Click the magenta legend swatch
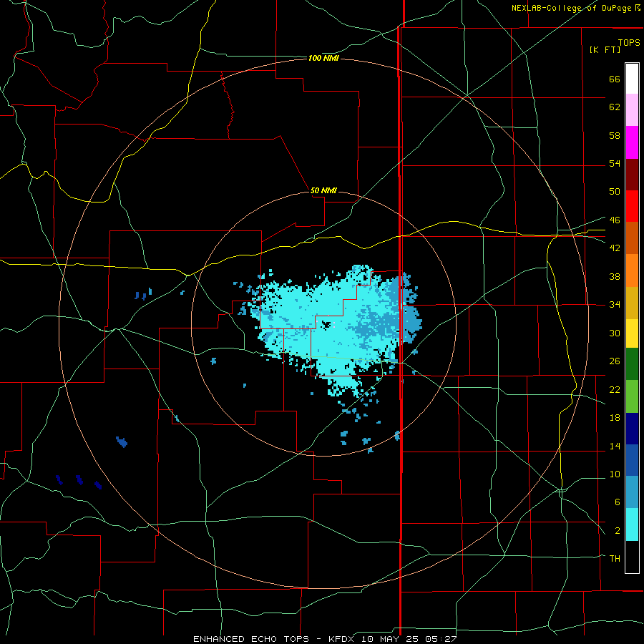Viewport: 644px width, 644px height. [x=632, y=142]
